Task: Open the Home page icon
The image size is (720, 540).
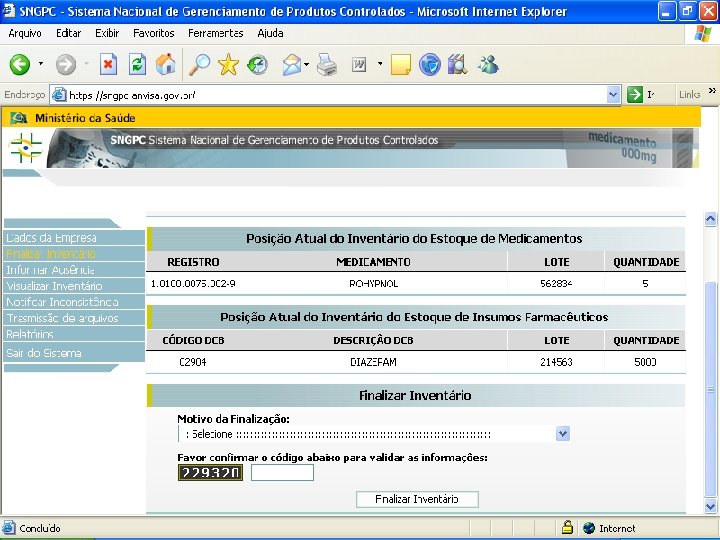Action: pyautogui.click(x=165, y=64)
